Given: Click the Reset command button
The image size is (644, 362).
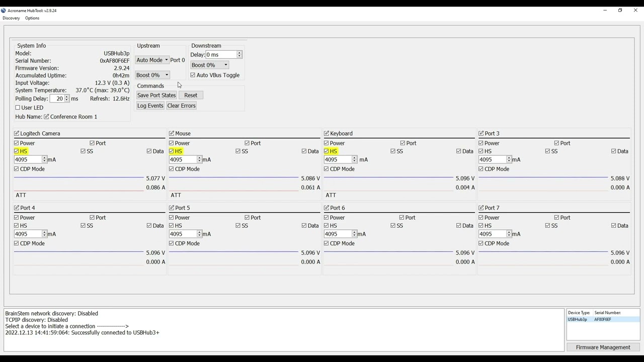Looking at the screenshot, I should [191, 95].
